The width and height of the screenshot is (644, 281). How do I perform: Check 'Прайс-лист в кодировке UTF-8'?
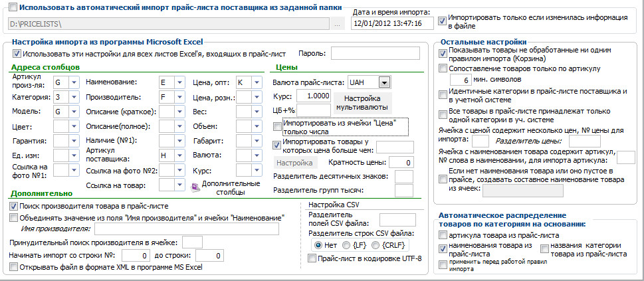[312, 258]
